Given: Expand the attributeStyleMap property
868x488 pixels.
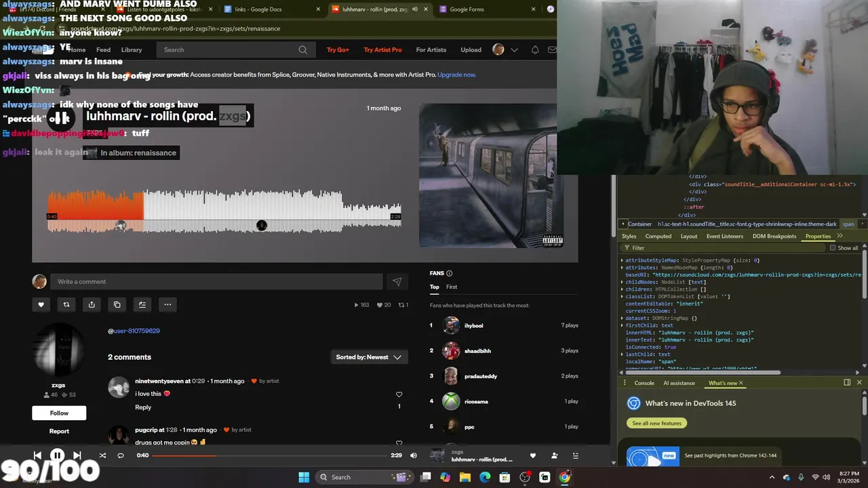Looking at the screenshot, I should [x=622, y=260].
